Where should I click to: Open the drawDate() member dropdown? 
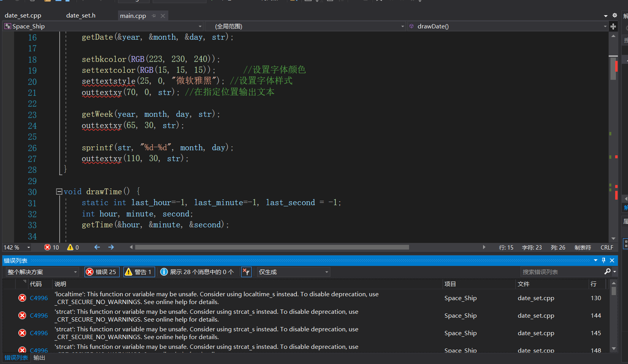coord(508,26)
